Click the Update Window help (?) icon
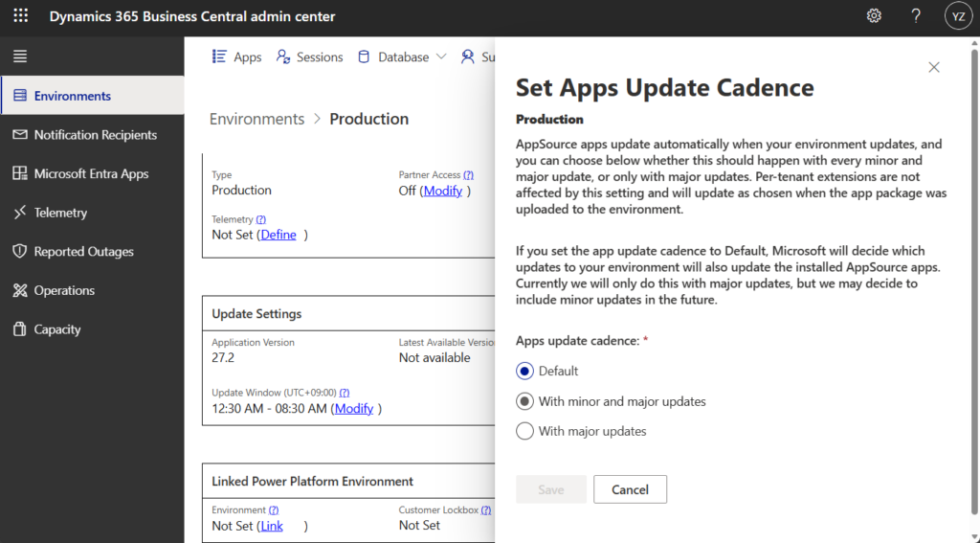The image size is (980, 543). (x=345, y=393)
